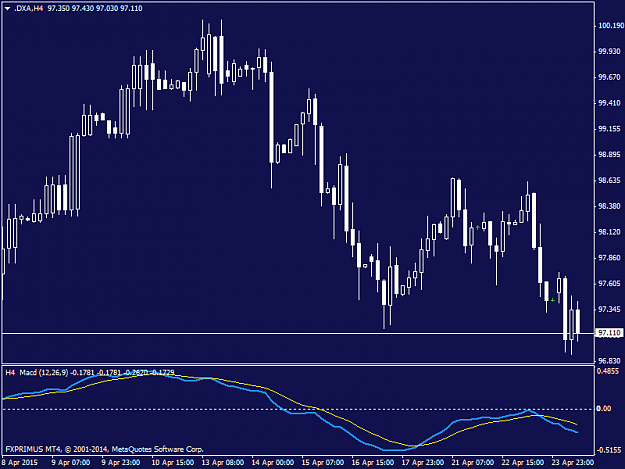The width and height of the screenshot is (625, 469).
Task: Click the 98.380 price scale label
Action: (609, 206)
